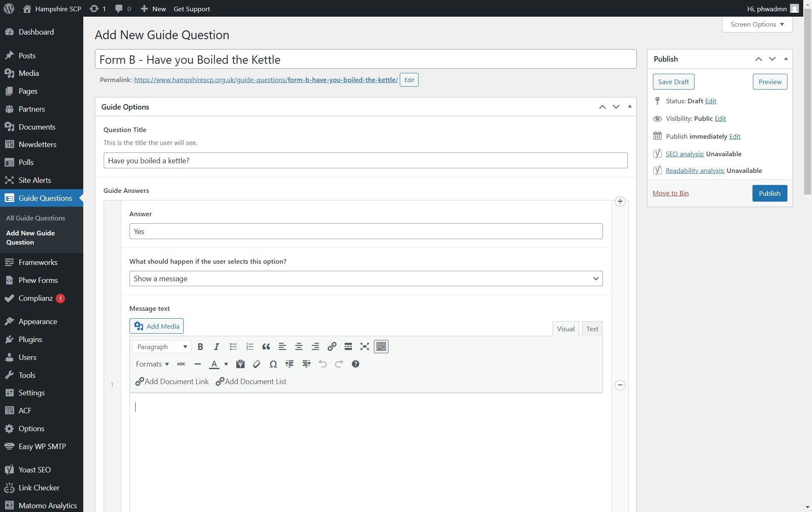812x512 pixels.
Task: Click the italic formatting icon
Action: [217, 347]
